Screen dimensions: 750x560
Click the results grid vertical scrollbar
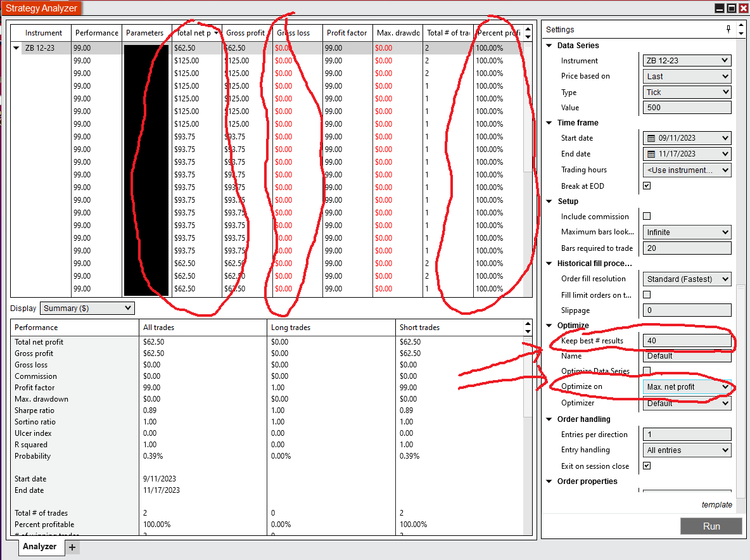[528, 108]
